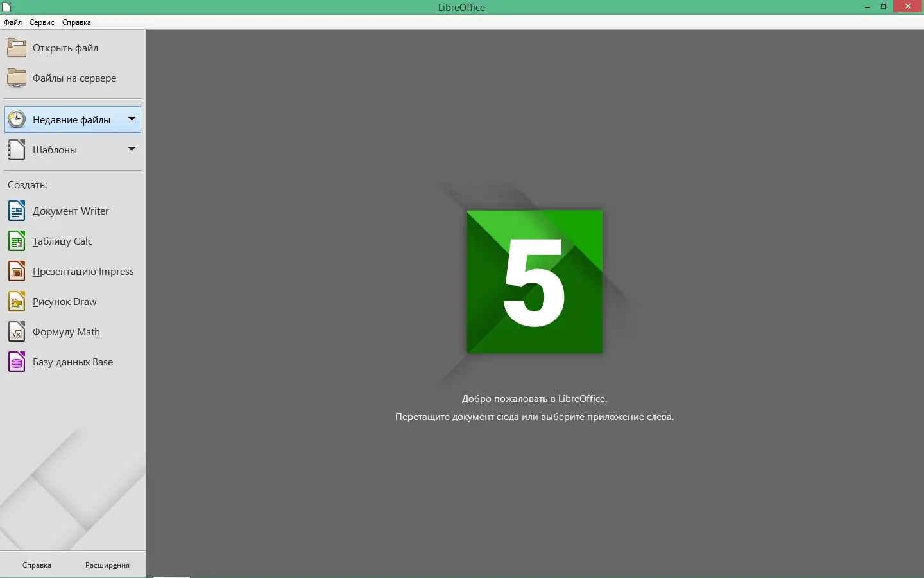924x578 pixels.
Task: Open the Шаблоны dropdown arrow
Action: (132, 150)
